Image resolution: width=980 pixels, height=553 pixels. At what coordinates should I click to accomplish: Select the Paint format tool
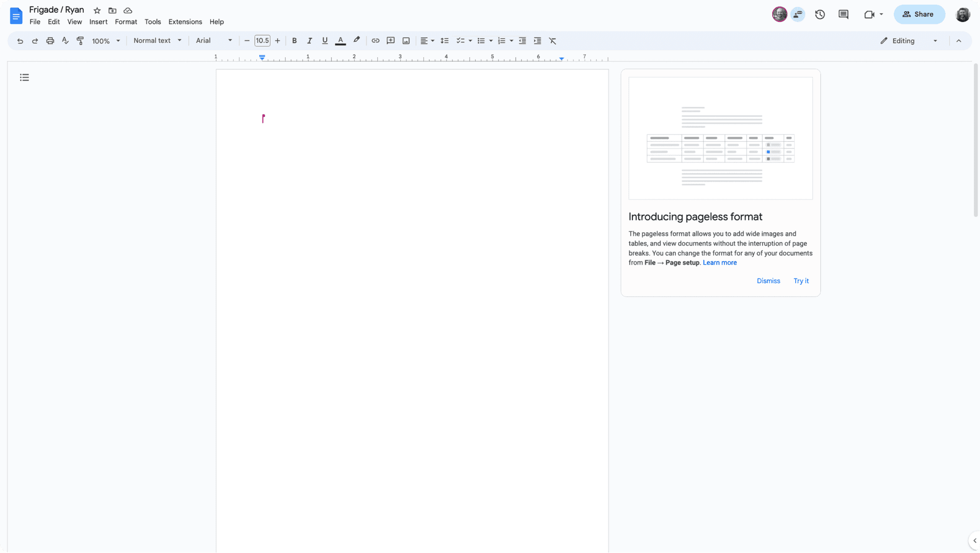[80, 41]
